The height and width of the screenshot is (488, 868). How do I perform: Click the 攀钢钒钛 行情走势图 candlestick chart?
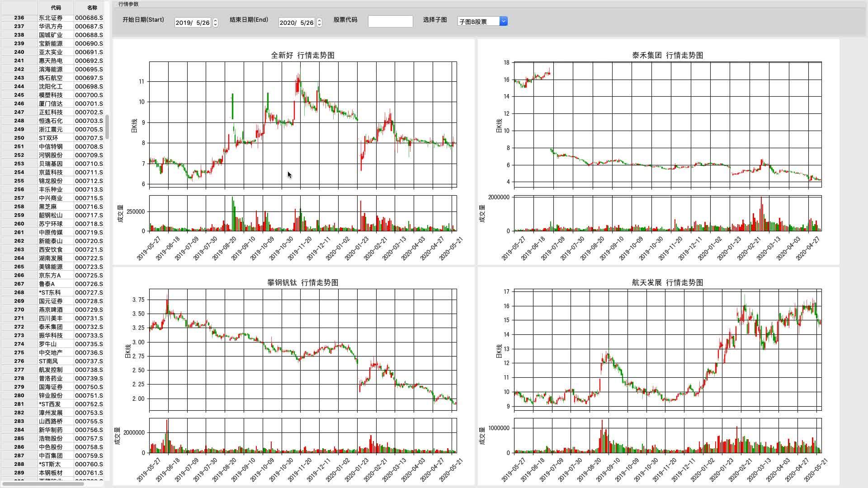point(303,350)
